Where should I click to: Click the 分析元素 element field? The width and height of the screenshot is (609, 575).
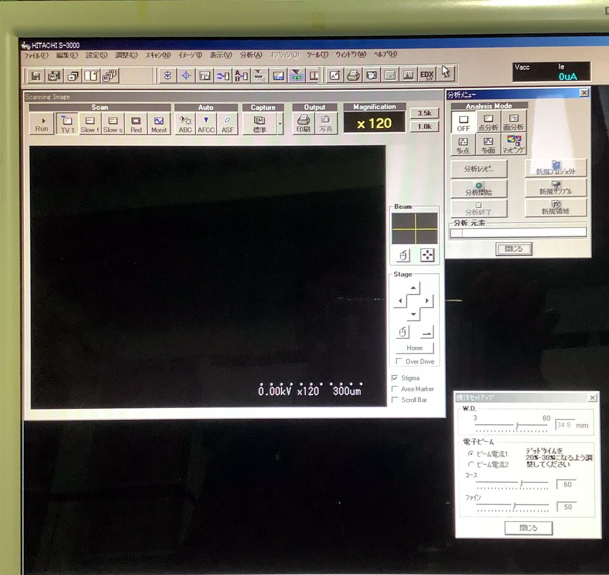tap(518, 232)
